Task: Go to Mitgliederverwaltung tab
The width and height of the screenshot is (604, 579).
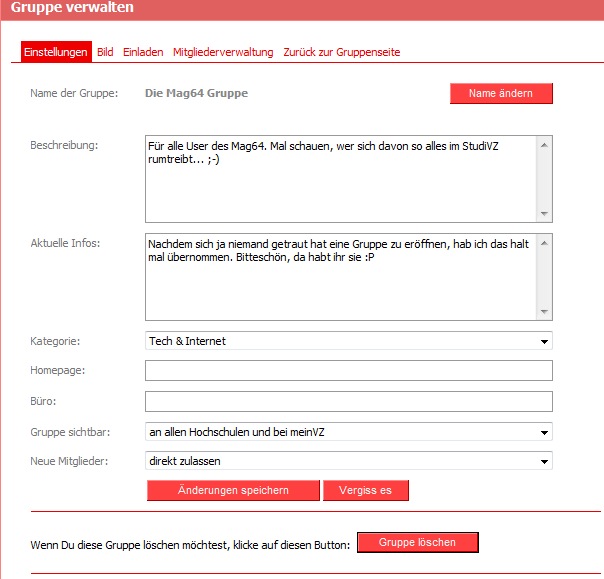Action: pyautogui.click(x=223, y=52)
